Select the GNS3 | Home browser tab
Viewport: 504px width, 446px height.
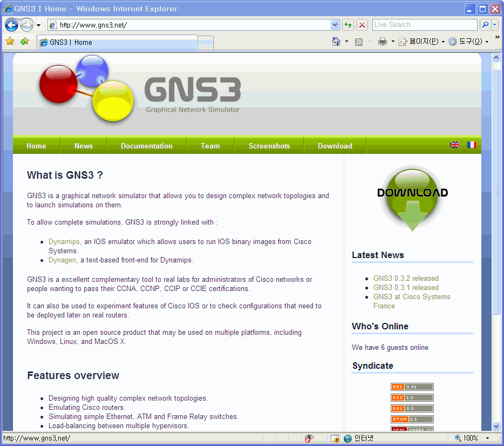pos(117,43)
